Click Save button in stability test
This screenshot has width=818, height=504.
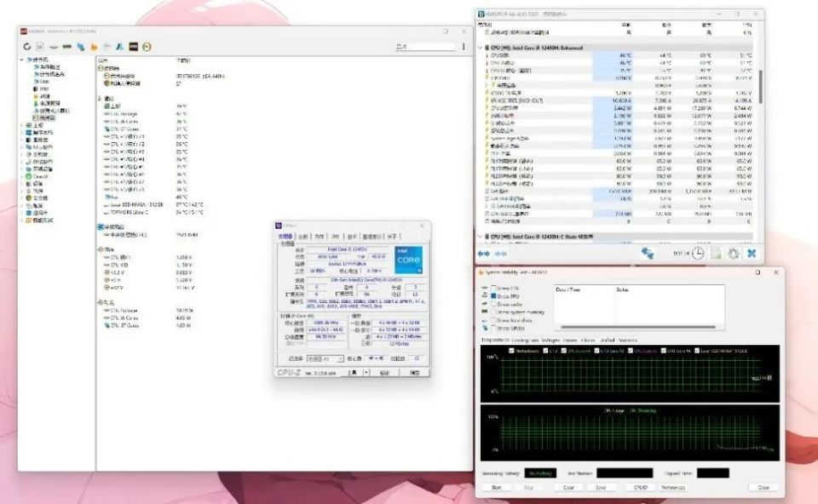[601, 487]
